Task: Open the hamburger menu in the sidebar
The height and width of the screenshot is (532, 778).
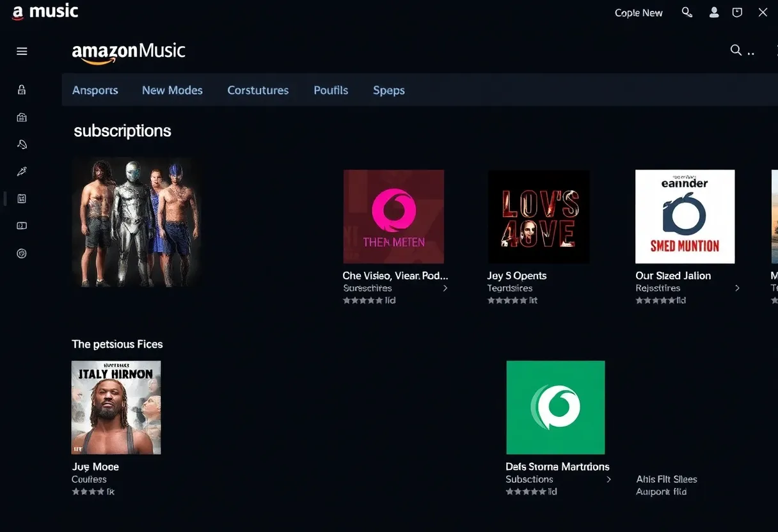Action: point(21,51)
